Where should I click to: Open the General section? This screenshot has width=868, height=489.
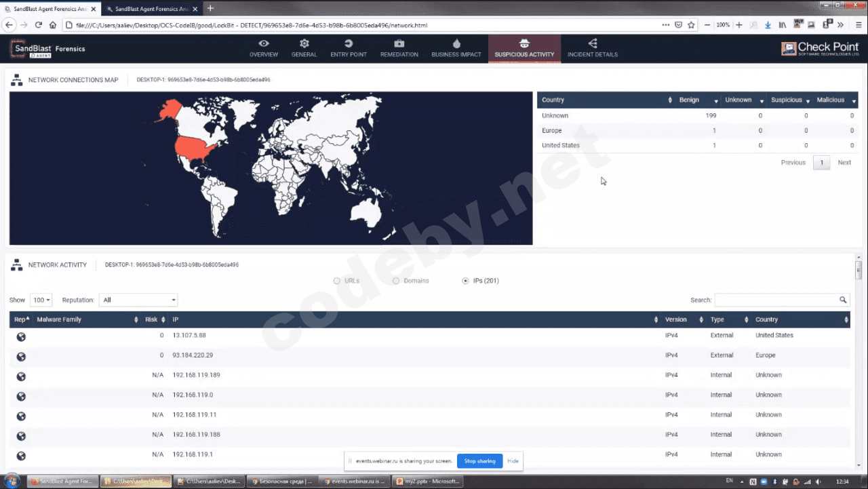point(304,48)
